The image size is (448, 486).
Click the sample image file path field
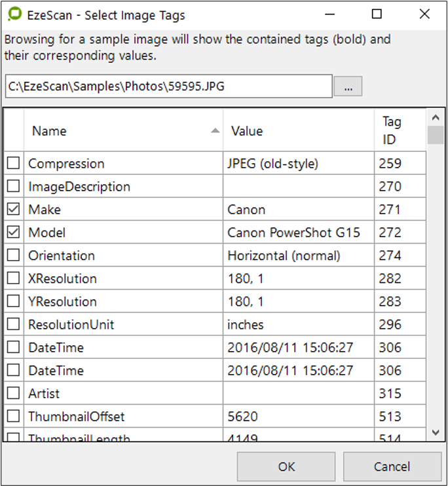click(168, 86)
